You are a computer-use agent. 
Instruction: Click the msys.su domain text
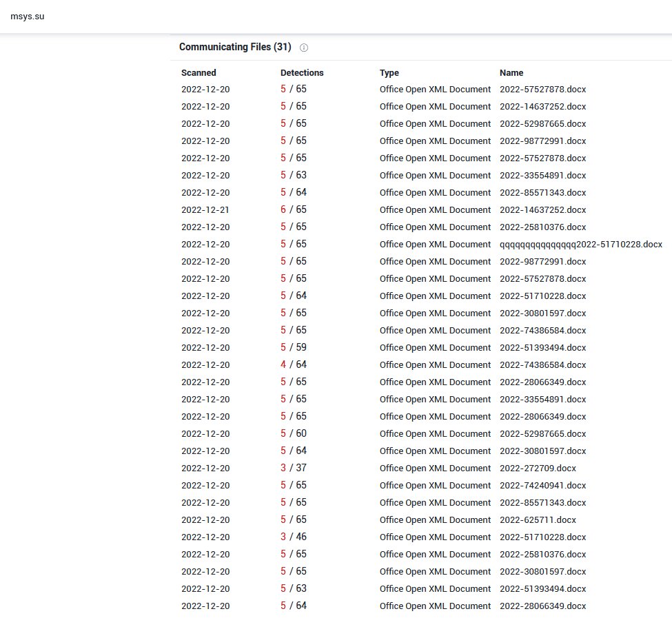tap(28, 17)
